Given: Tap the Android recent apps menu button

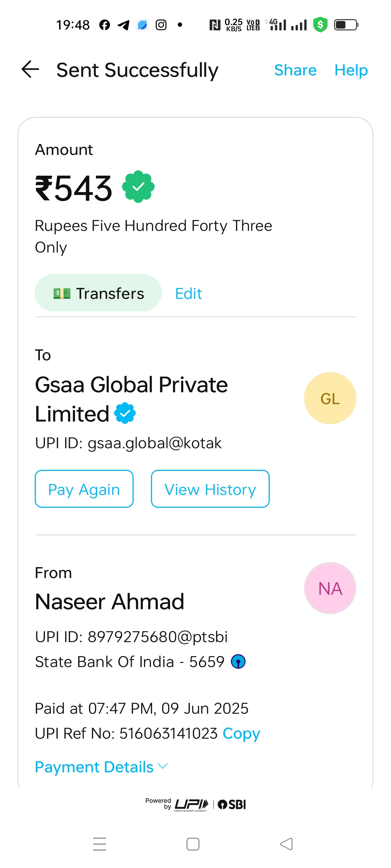Looking at the screenshot, I should 100,844.
